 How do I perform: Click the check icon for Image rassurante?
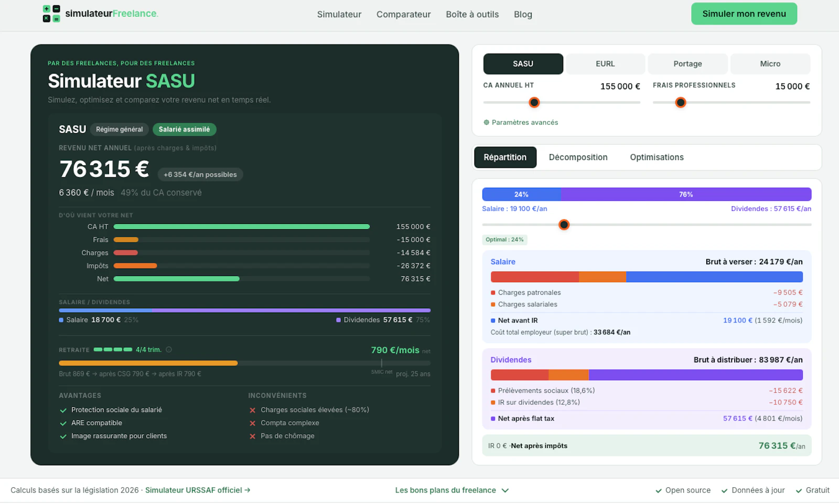pos(63,436)
